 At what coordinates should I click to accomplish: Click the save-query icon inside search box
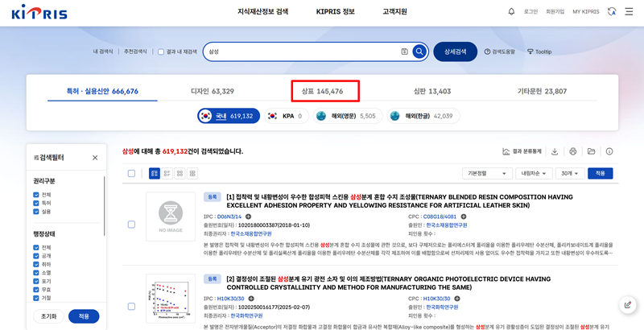(x=405, y=52)
